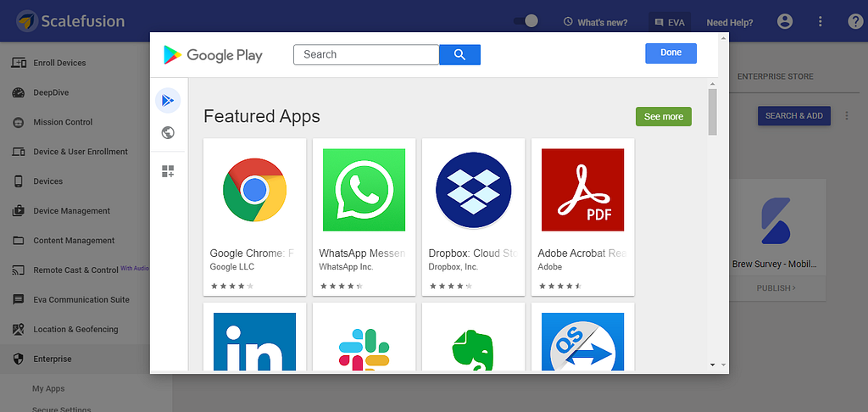Open Adobe Acrobat Reader app card
The image size is (868, 412).
tap(582, 217)
